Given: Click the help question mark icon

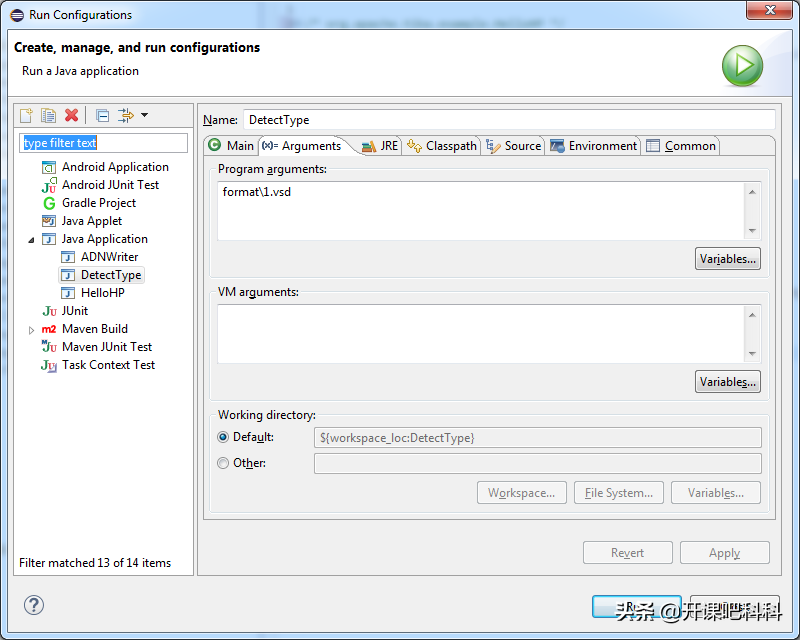Looking at the screenshot, I should (x=34, y=605).
